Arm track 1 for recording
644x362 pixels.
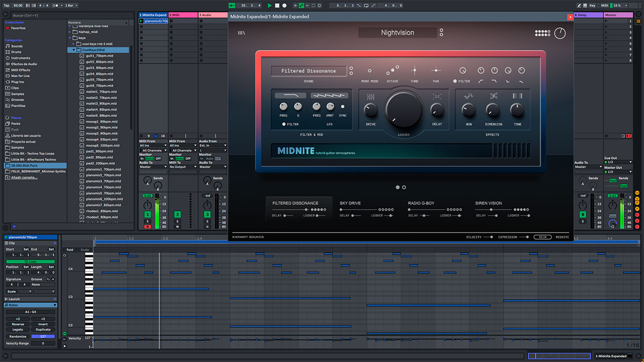click(x=147, y=227)
